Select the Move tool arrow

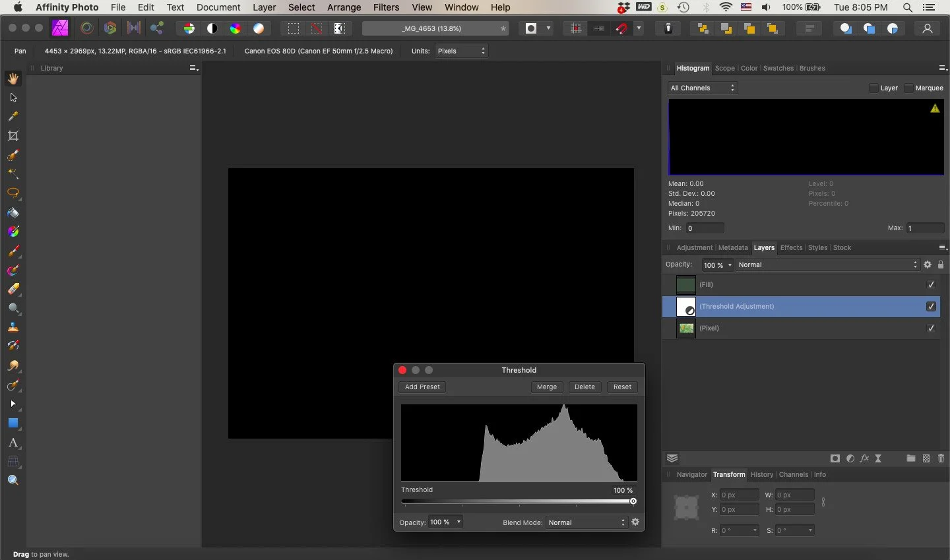tap(13, 98)
